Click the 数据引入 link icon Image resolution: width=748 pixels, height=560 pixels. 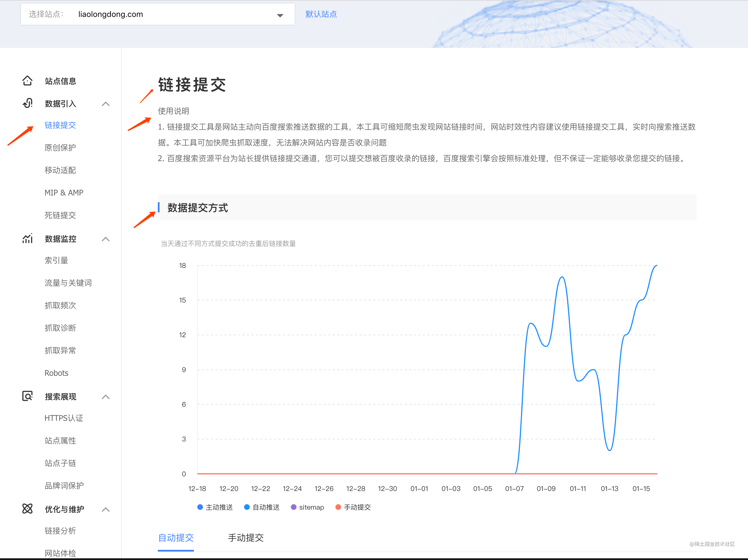(x=27, y=103)
